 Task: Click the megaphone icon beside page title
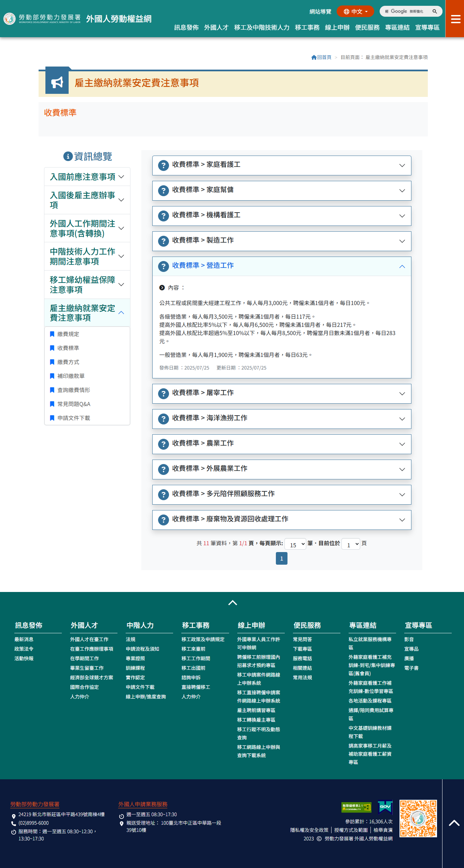[57, 82]
